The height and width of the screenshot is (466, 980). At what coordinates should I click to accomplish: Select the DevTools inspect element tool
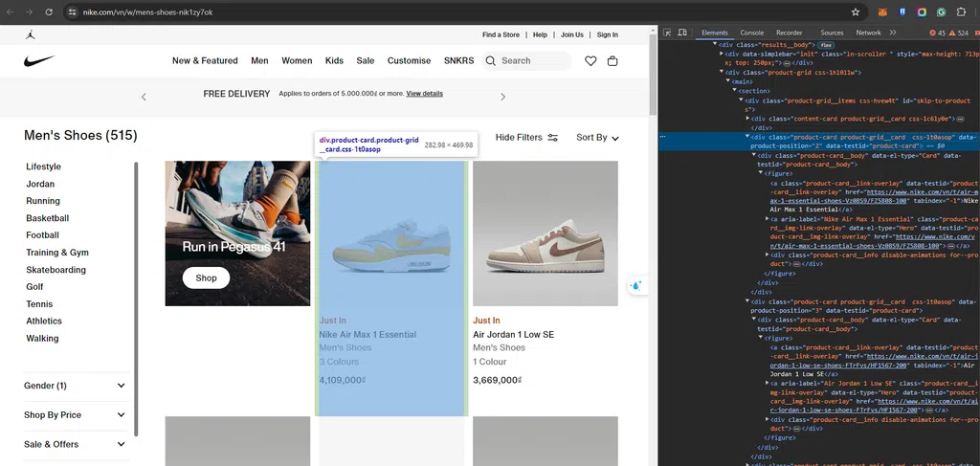(x=667, y=33)
